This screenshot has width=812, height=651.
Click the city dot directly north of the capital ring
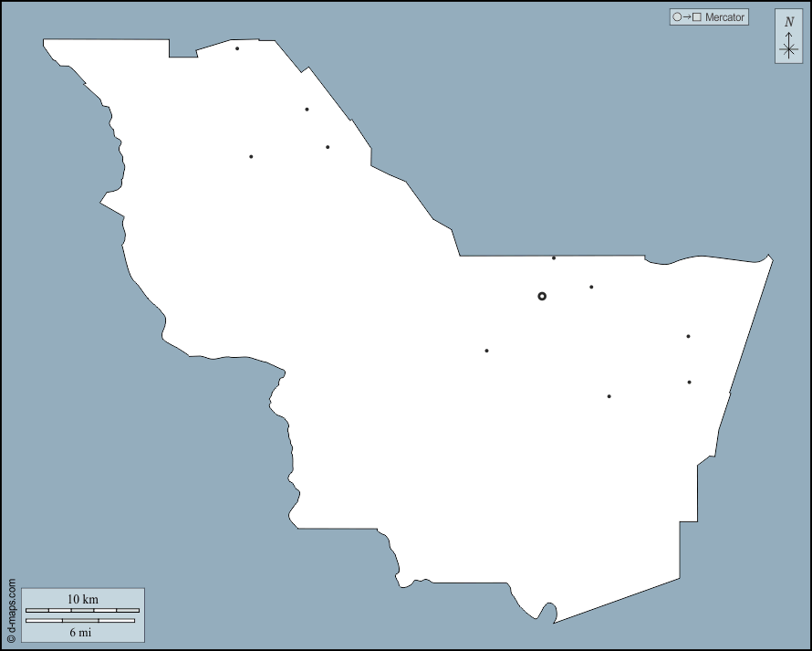pyautogui.click(x=554, y=257)
